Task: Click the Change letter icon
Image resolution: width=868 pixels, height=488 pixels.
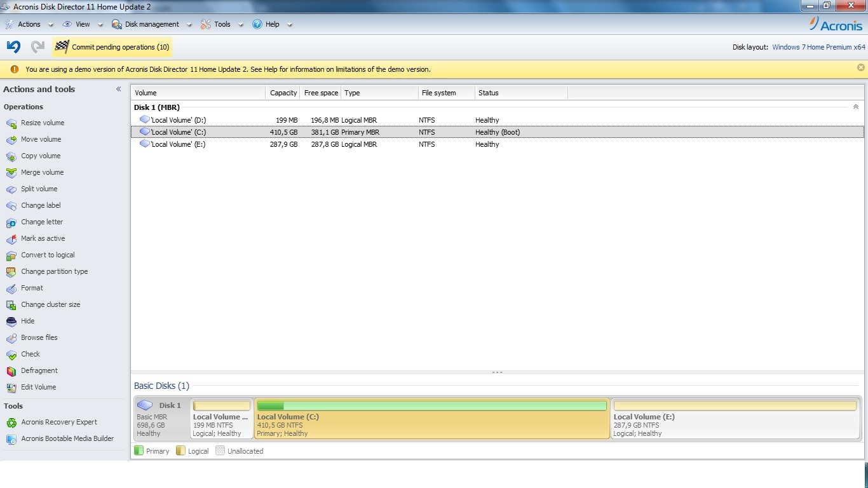Action: click(x=11, y=222)
